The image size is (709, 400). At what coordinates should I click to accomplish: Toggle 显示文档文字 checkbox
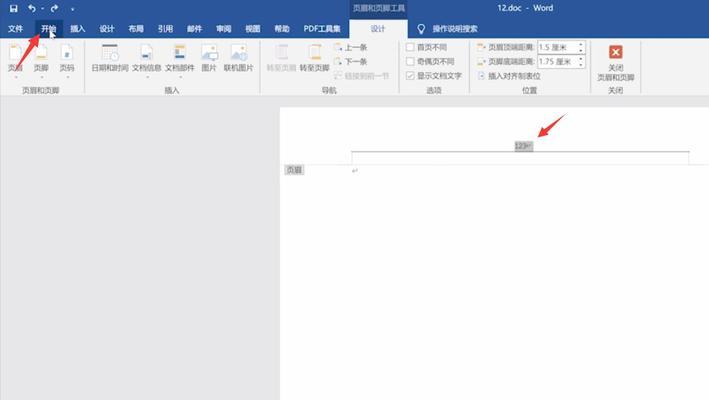tap(410, 75)
